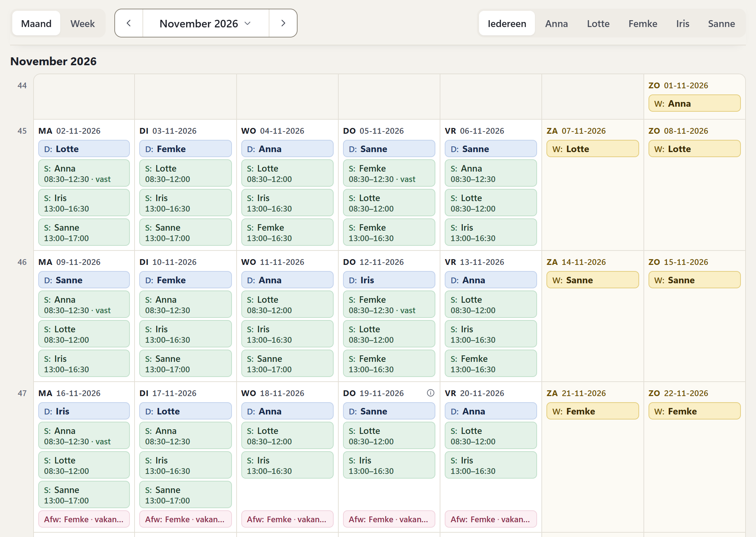Open info icon on 19-11-2026

[431, 393]
